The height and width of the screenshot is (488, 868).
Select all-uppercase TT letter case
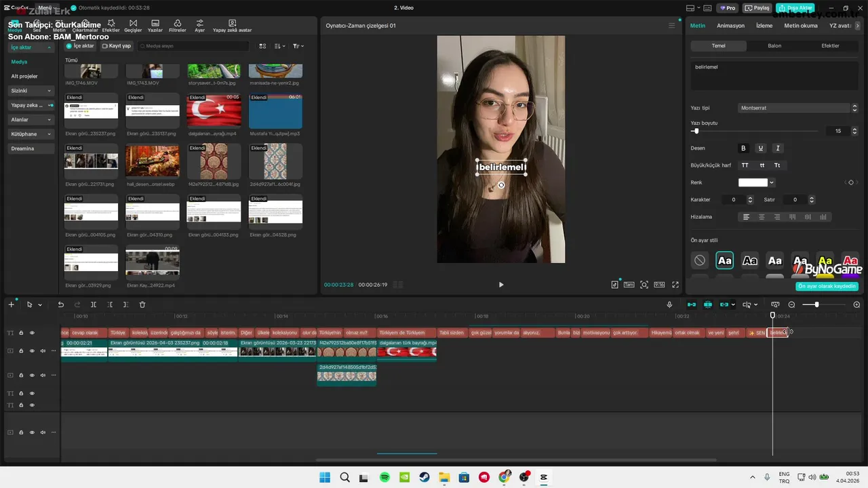tap(745, 165)
